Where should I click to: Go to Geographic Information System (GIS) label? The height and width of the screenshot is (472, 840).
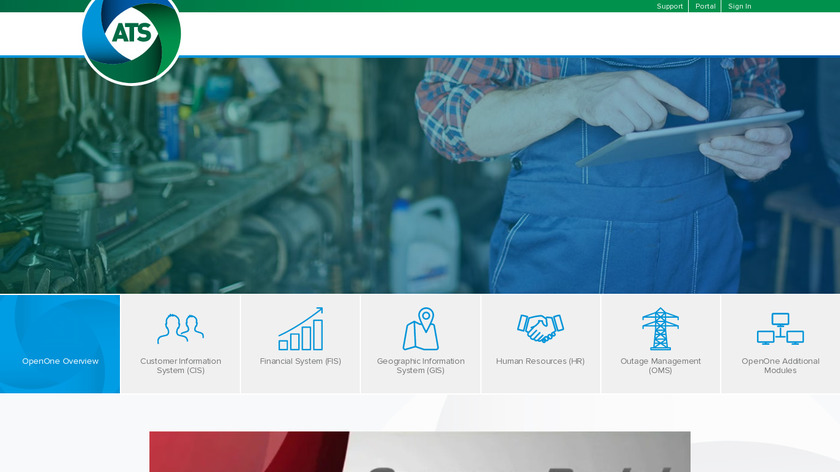420,366
